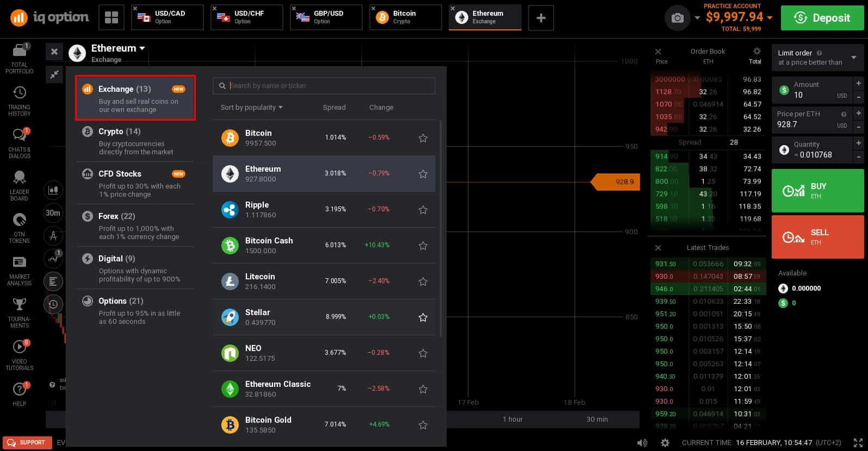Close the Ethereum asset selector panel
This screenshot has height=451, width=868.
point(54,52)
